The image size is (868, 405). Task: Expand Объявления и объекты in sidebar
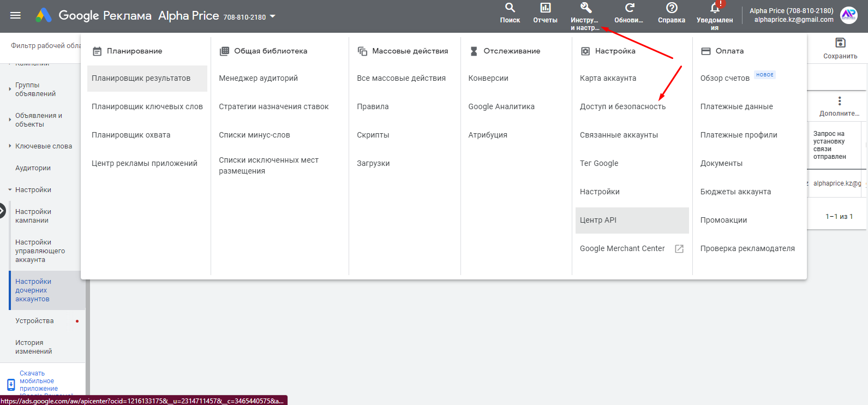(x=10, y=120)
